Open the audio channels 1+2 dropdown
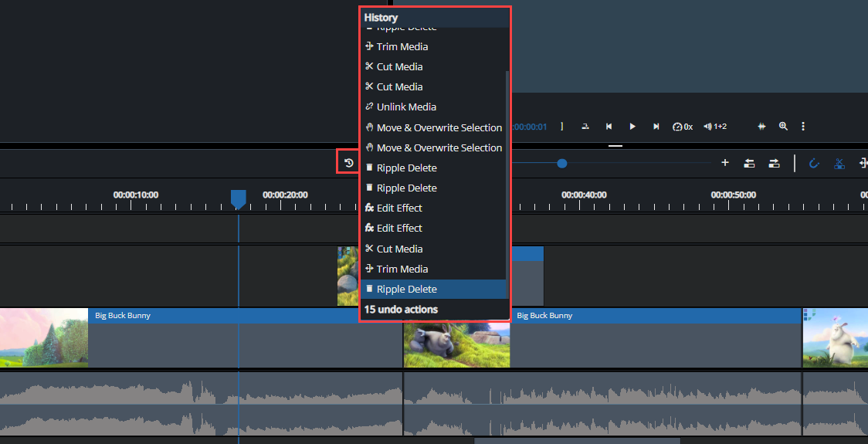Viewport: 868px width, 444px height. 714,127
